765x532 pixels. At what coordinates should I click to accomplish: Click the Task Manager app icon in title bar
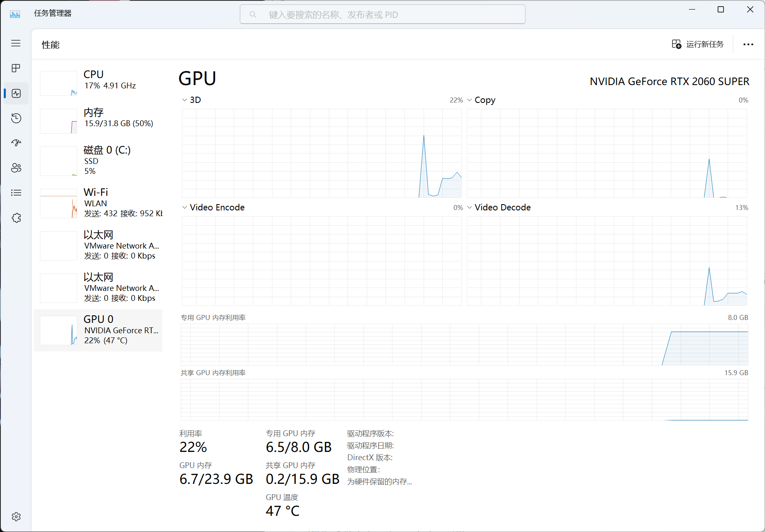15,14
